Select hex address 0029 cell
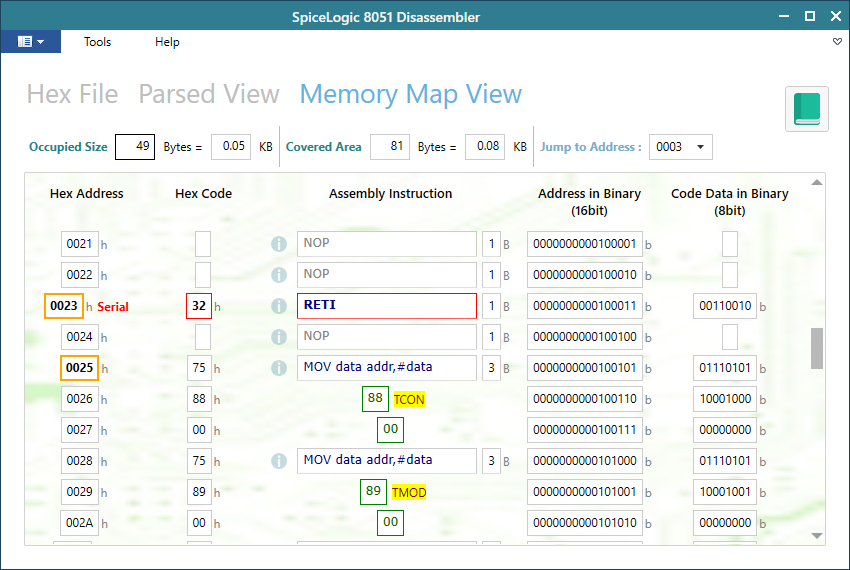 pyautogui.click(x=80, y=491)
